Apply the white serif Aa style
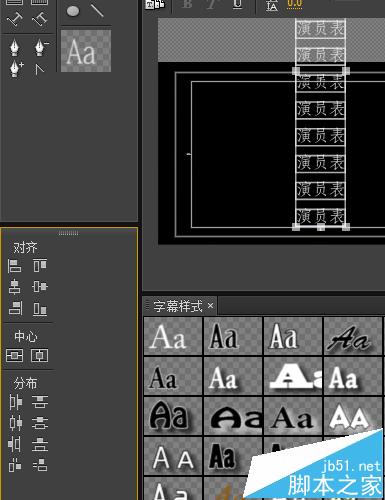 pos(173,336)
